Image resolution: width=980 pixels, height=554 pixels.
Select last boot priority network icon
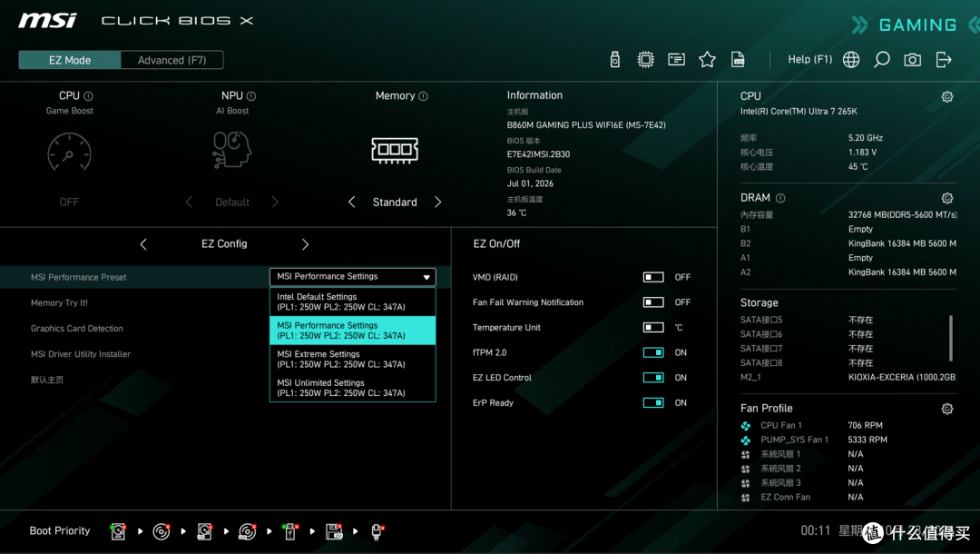click(377, 531)
